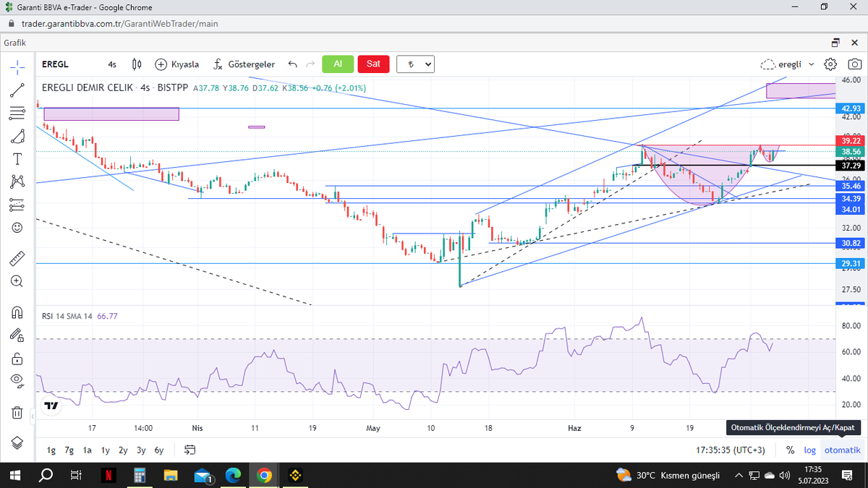Viewport: 868px width, 488px height.
Task: Toggle log scale
Action: (x=810, y=450)
